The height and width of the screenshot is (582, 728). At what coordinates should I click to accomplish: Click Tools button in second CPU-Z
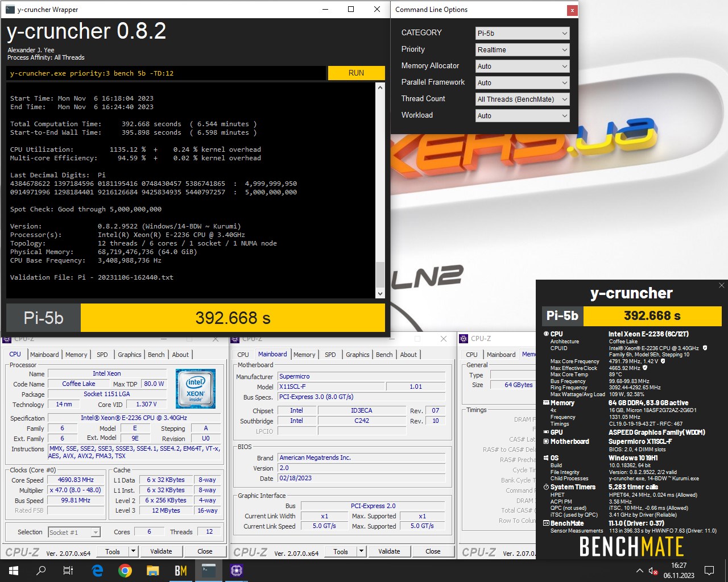point(341,551)
